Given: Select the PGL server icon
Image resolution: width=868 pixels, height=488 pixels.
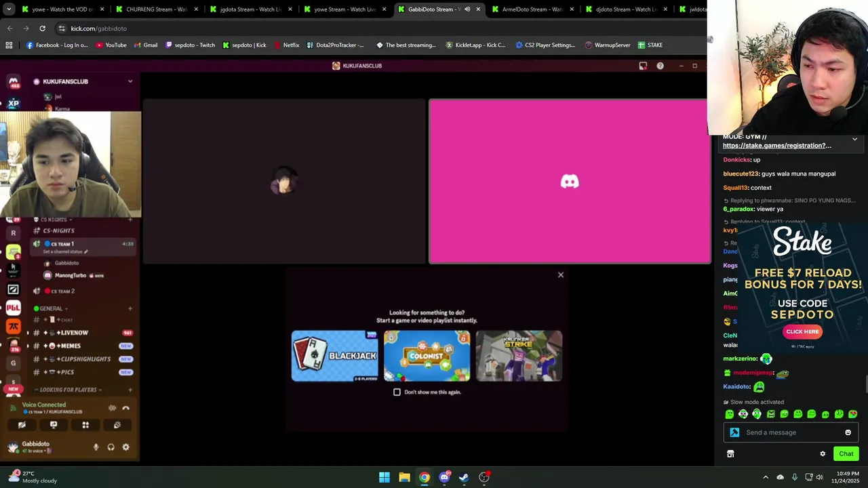Looking at the screenshot, I should click(x=13, y=308).
